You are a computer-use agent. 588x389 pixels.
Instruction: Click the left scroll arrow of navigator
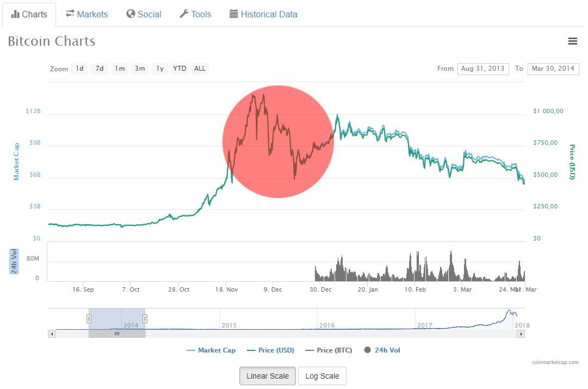click(52, 334)
